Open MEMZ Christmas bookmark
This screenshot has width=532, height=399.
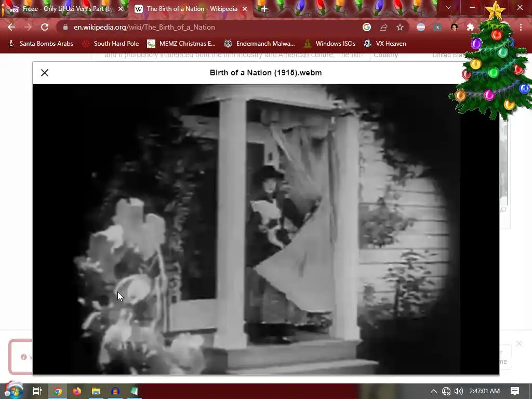[x=181, y=44]
